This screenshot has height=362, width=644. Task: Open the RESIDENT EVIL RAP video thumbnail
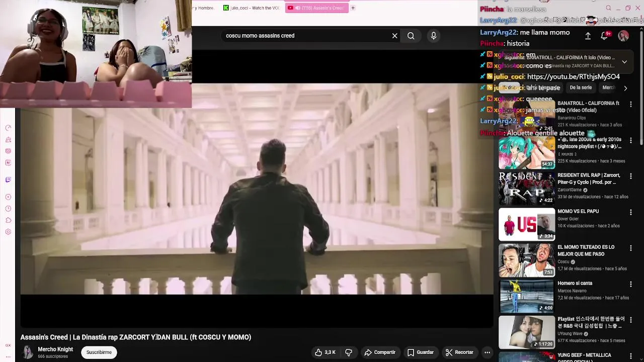coord(527,189)
